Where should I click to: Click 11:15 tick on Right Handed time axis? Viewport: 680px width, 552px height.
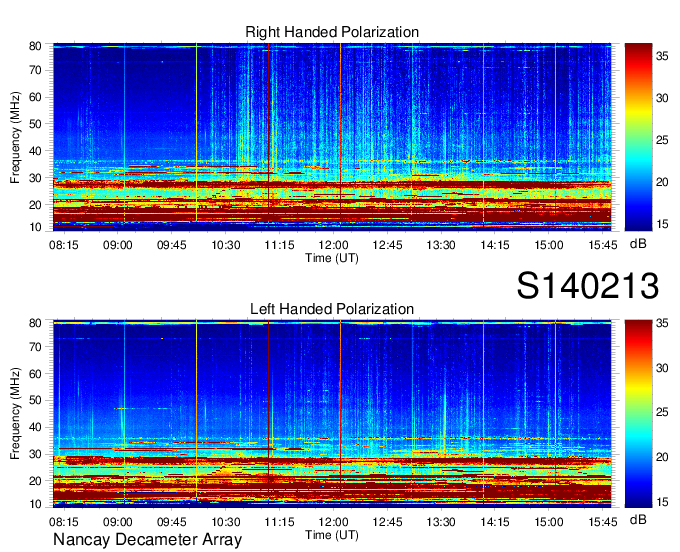click(279, 245)
